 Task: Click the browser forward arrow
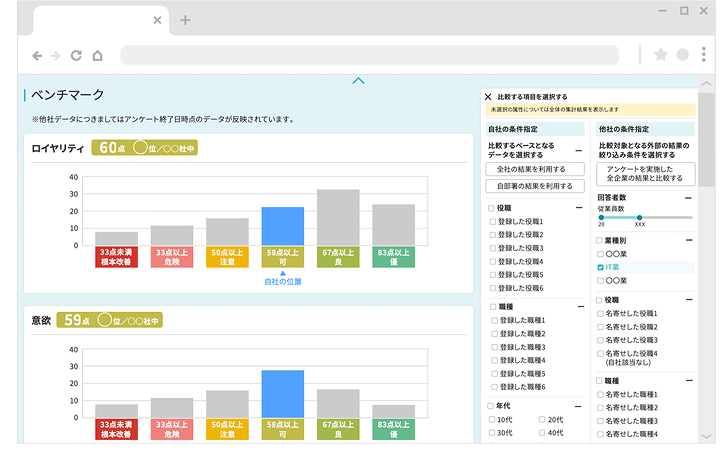pos(56,56)
